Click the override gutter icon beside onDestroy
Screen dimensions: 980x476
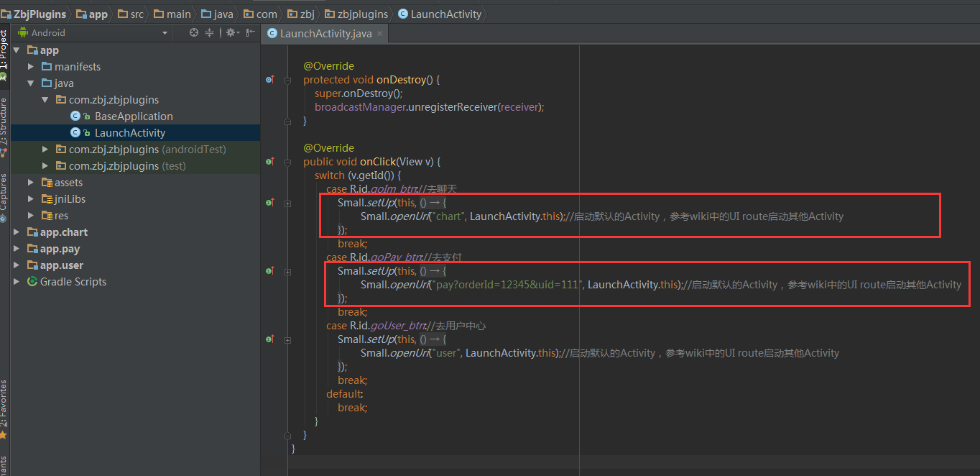[x=270, y=80]
